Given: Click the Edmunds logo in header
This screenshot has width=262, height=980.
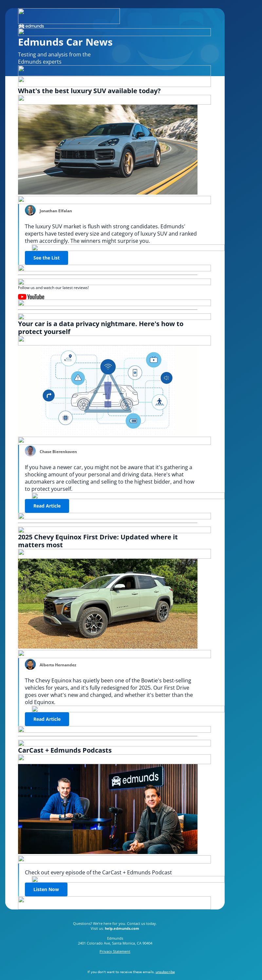Looking at the screenshot, I should pos(31,26).
